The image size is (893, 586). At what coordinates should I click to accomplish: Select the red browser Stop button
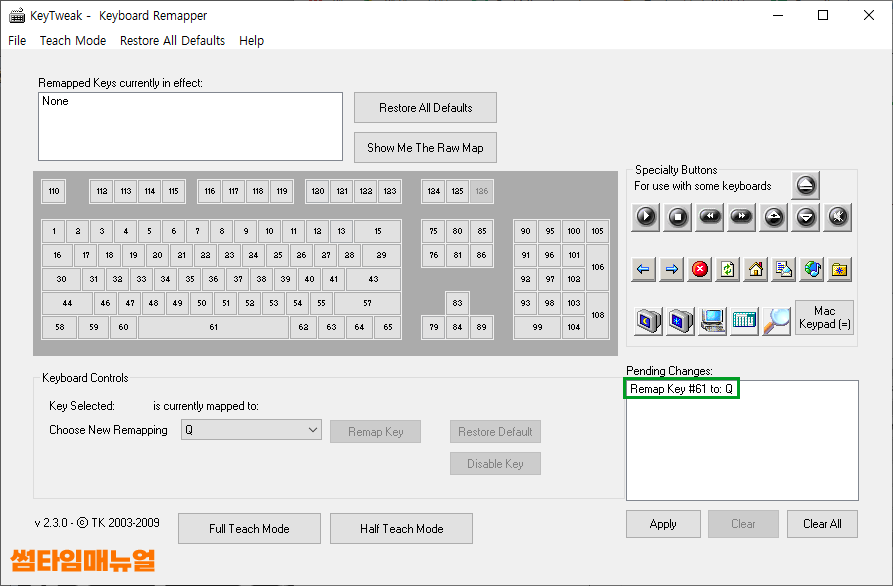pos(699,269)
